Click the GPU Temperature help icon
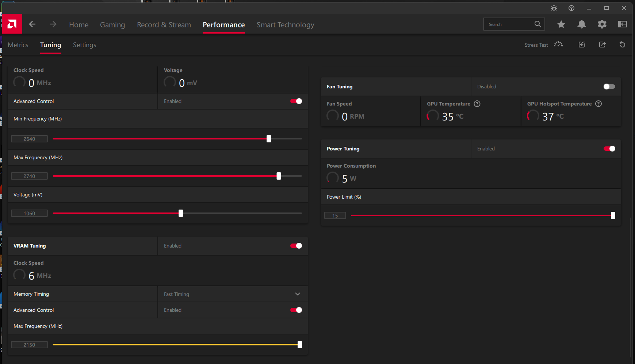This screenshot has width=635, height=364. (x=477, y=104)
